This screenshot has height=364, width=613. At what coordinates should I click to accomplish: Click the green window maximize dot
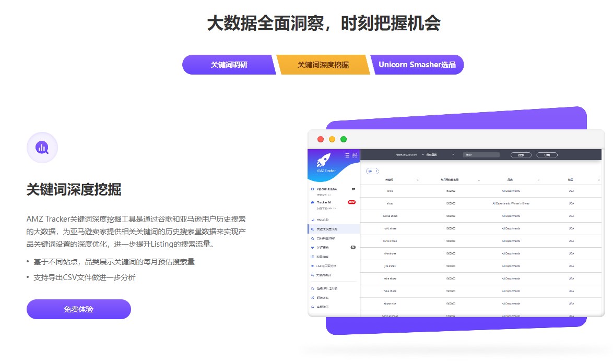tap(343, 139)
